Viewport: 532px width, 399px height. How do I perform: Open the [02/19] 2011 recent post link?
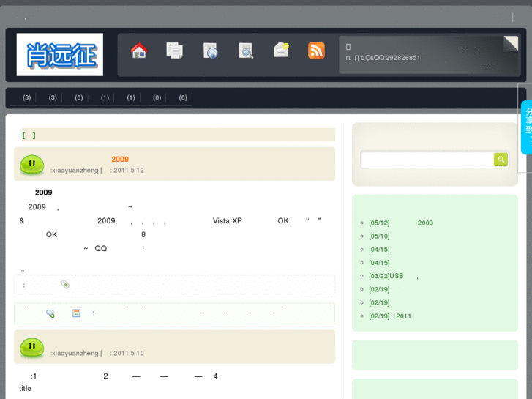click(x=390, y=316)
